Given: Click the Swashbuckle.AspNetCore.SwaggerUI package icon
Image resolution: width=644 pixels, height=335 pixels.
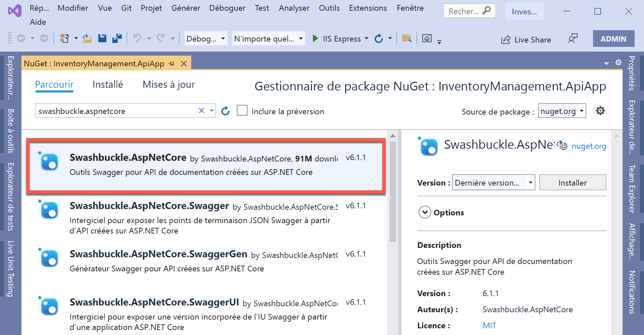Looking at the screenshot, I should tap(49, 306).
